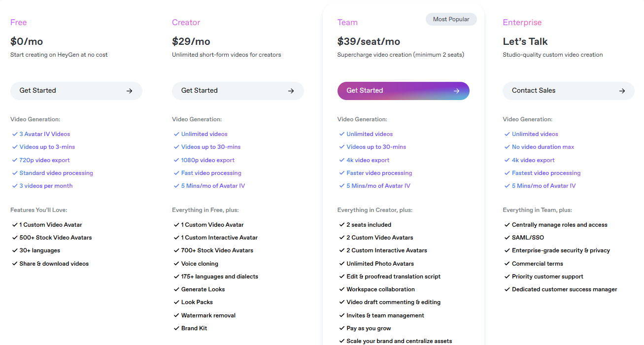Click the arrow icon on Free's Get Started button

coord(129,91)
